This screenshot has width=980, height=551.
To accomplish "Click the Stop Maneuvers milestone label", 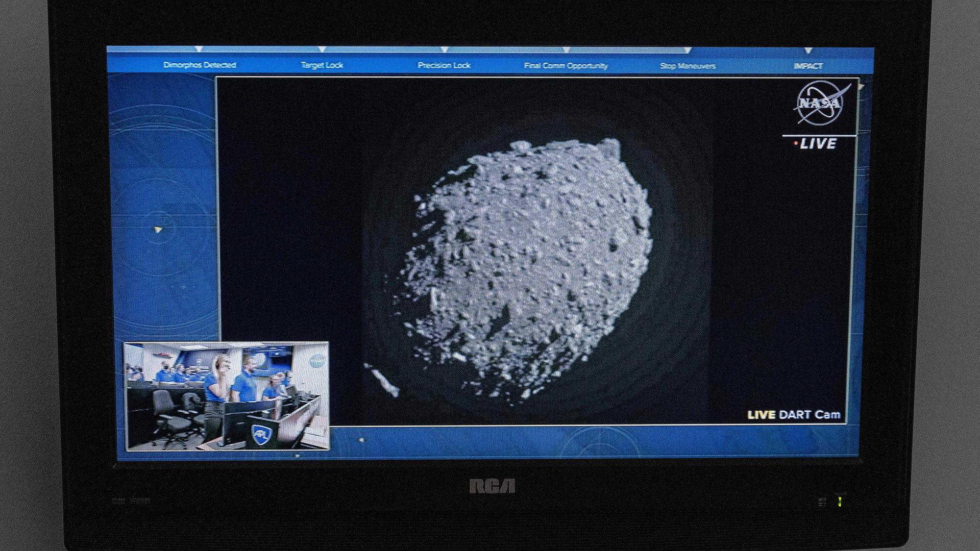I will [688, 66].
